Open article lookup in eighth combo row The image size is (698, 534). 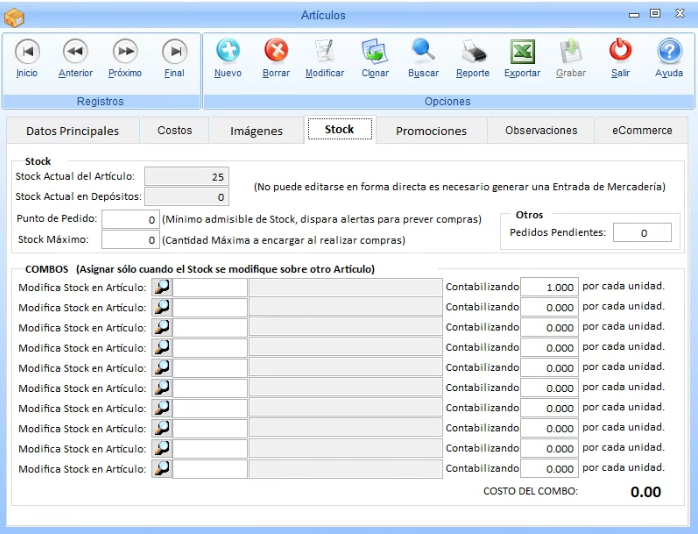(x=162, y=429)
